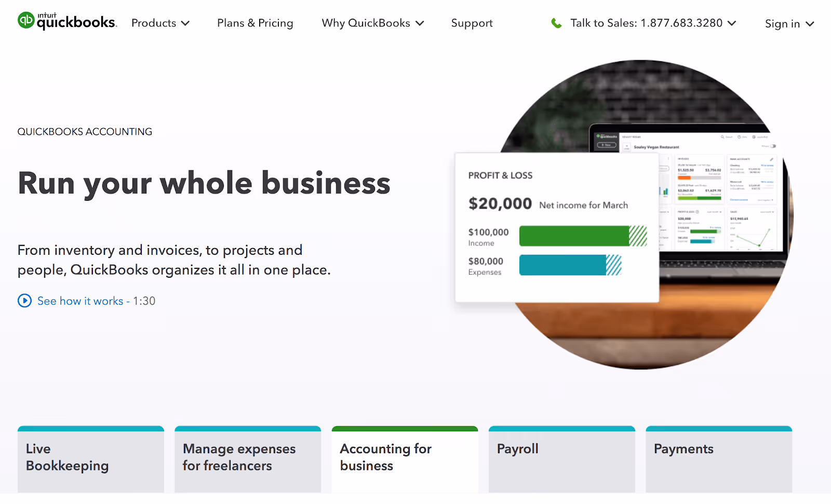
Task: Go to the Support page
Action: pyautogui.click(x=472, y=23)
